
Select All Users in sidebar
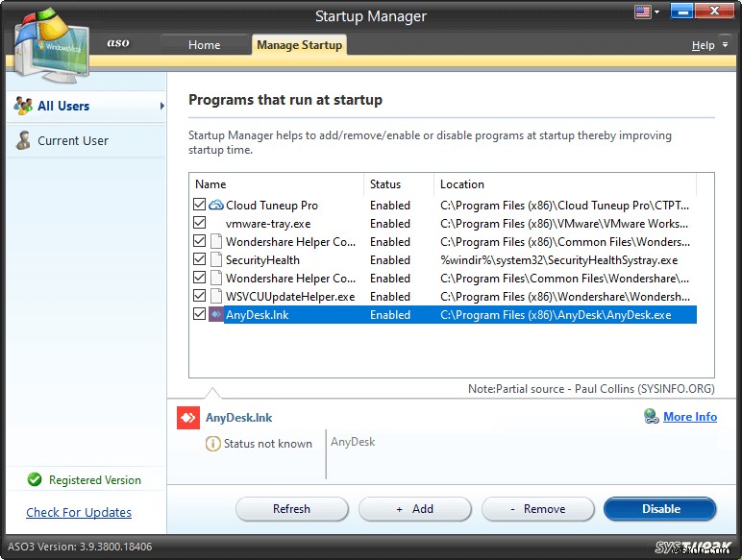click(x=87, y=106)
